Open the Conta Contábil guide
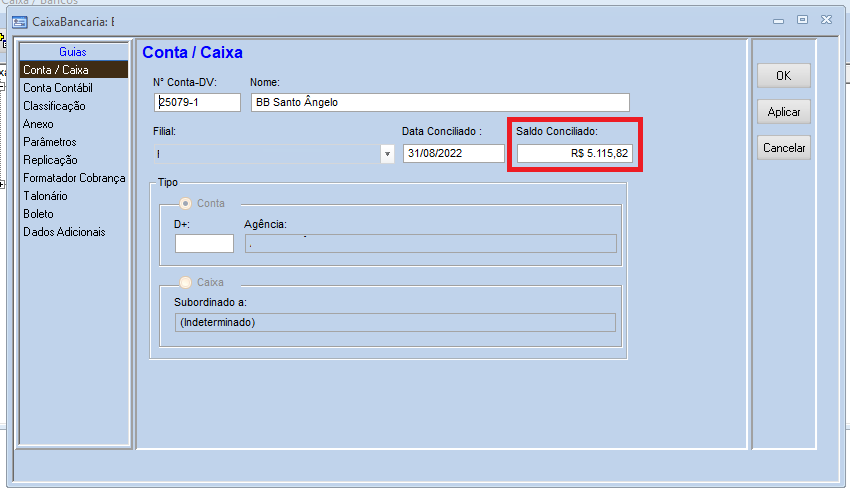 click(x=58, y=88)
